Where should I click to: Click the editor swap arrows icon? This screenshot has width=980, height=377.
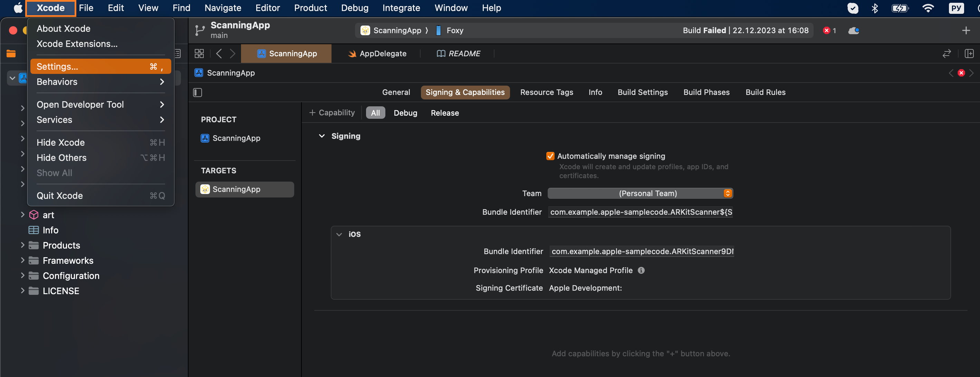click(x=947, y=53)
